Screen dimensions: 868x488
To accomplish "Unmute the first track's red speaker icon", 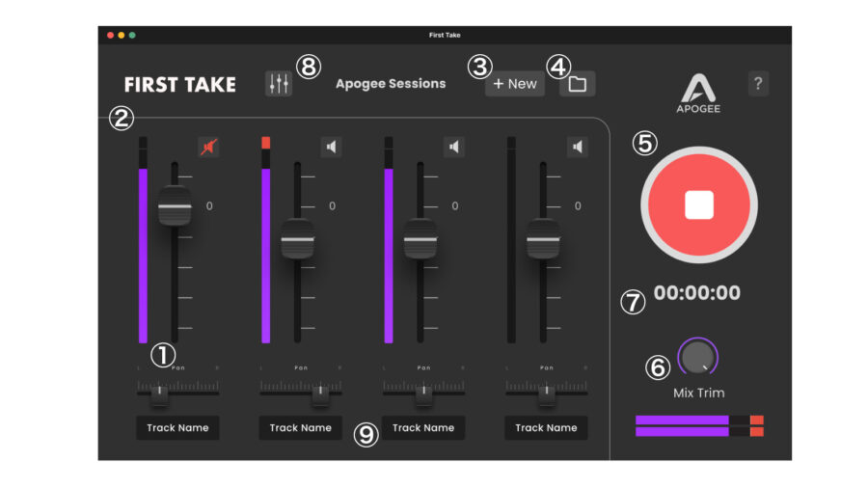I will [208, 147].
